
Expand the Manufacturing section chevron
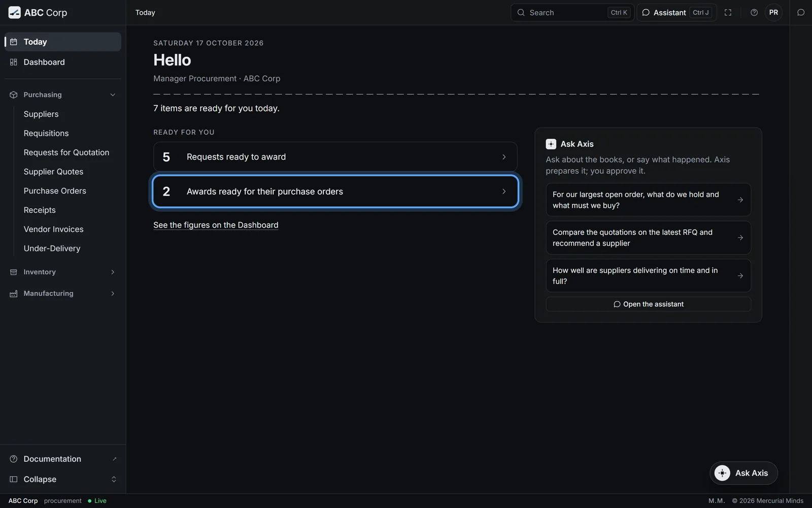click(113, 294)
